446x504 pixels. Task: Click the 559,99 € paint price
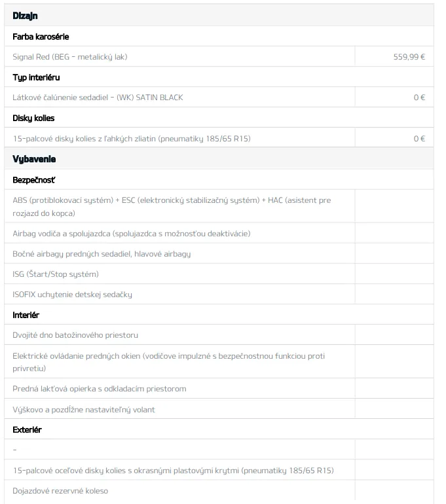(409, 57)
